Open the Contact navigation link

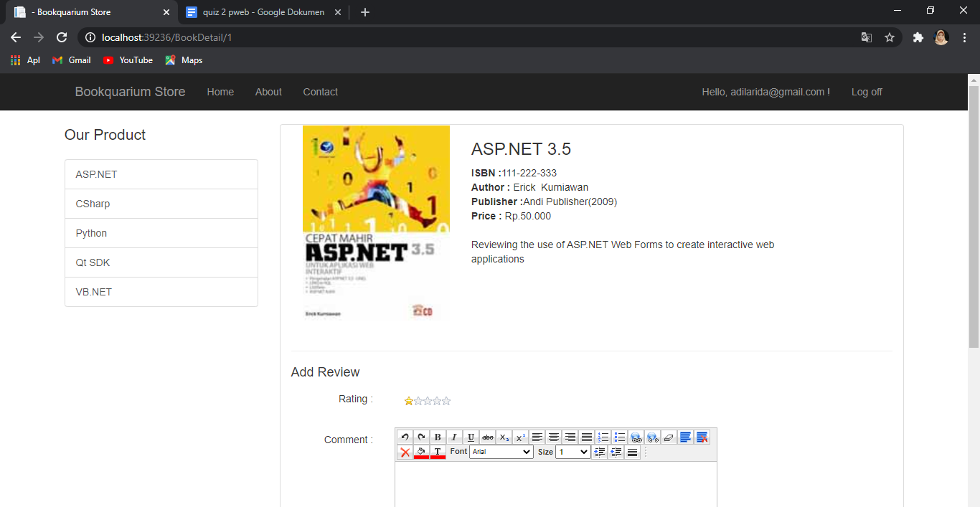(x=320, y=92)
